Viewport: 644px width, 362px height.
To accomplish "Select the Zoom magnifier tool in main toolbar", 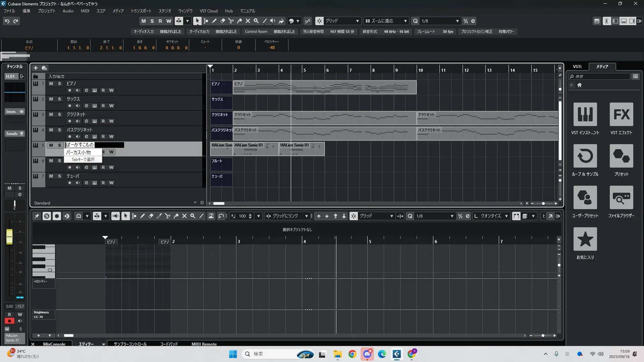I will coord(256,21).
